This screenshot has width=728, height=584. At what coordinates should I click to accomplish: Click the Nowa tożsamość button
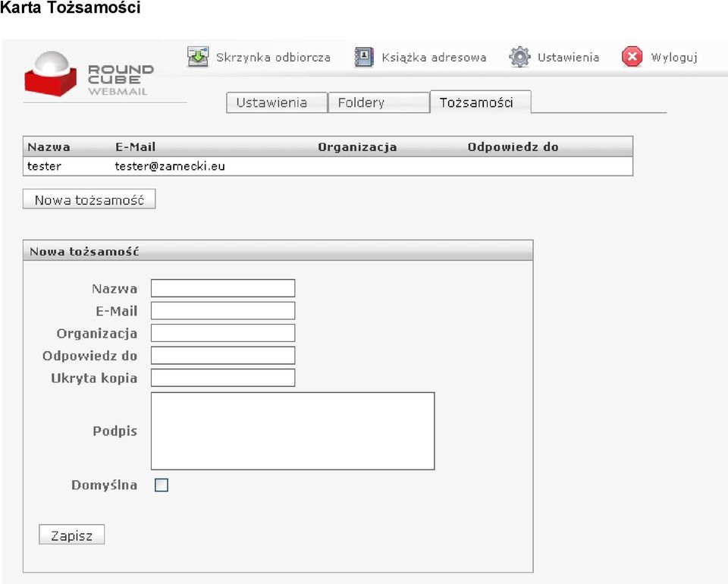click(89, 199)
